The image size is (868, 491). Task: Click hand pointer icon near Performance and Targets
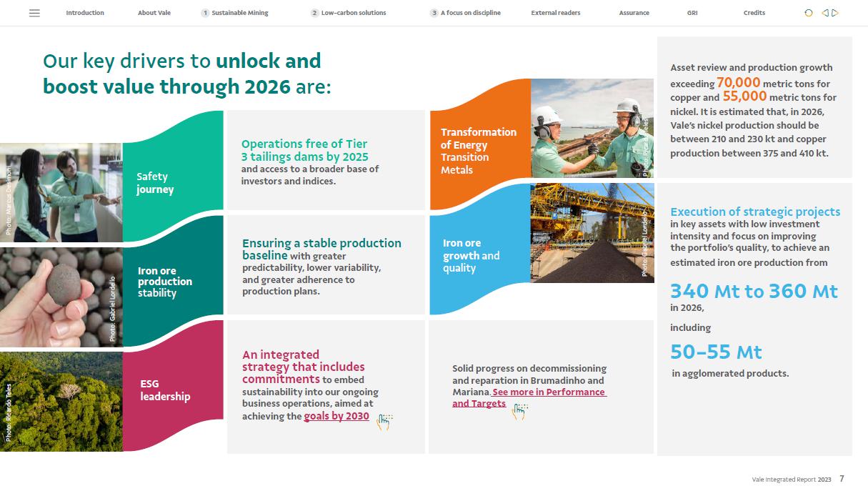click(519, 410)
